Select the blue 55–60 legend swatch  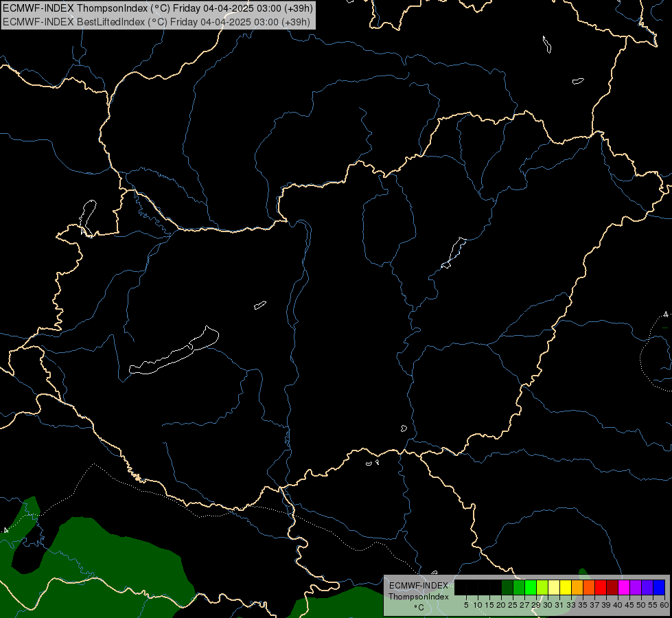coord(659,587)
